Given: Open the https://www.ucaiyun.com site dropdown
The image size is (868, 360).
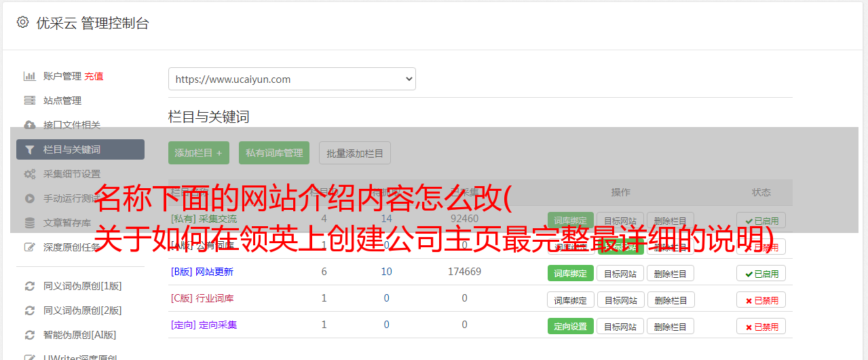Looking at the screenshot, I should 292,79.
